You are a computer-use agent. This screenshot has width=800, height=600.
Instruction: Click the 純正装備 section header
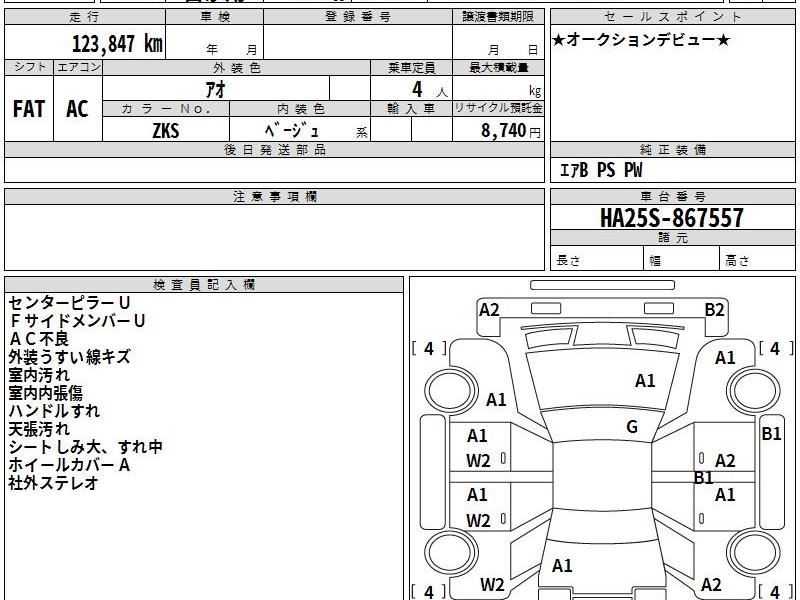click(x=672, y=149)
